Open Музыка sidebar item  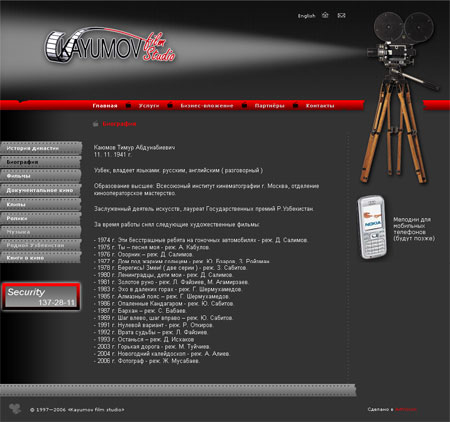pyautogui.click(x=41, y=232)
